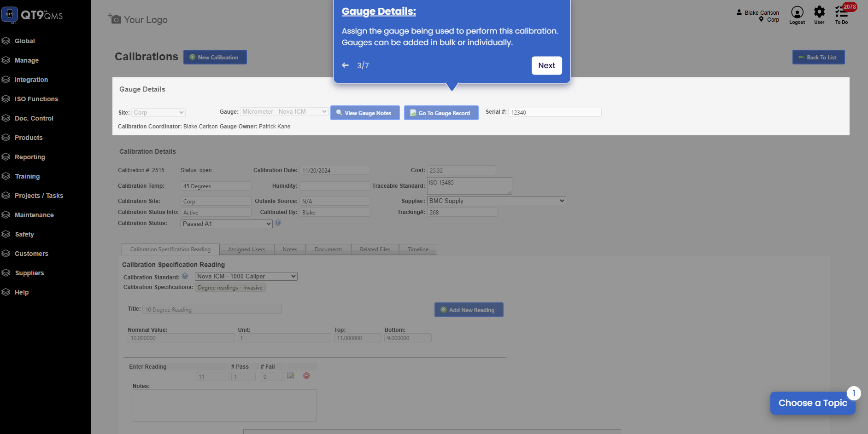This screenshot has width=868, height=434.
Task: Click the Go To Gauge Record button
Action: (440, 113)
